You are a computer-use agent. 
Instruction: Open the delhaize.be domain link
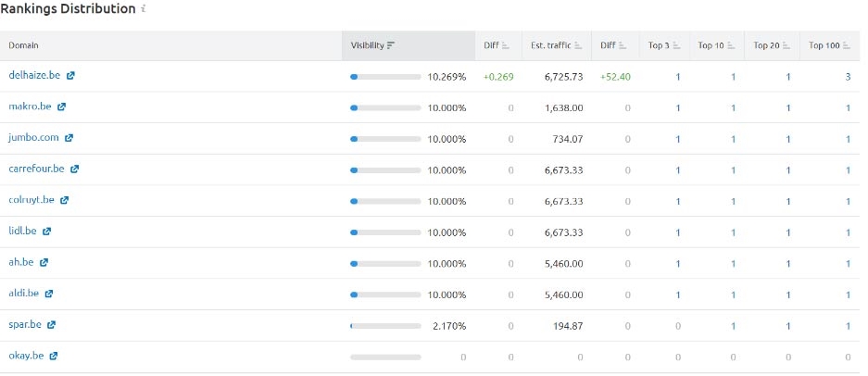pos(34,75)
